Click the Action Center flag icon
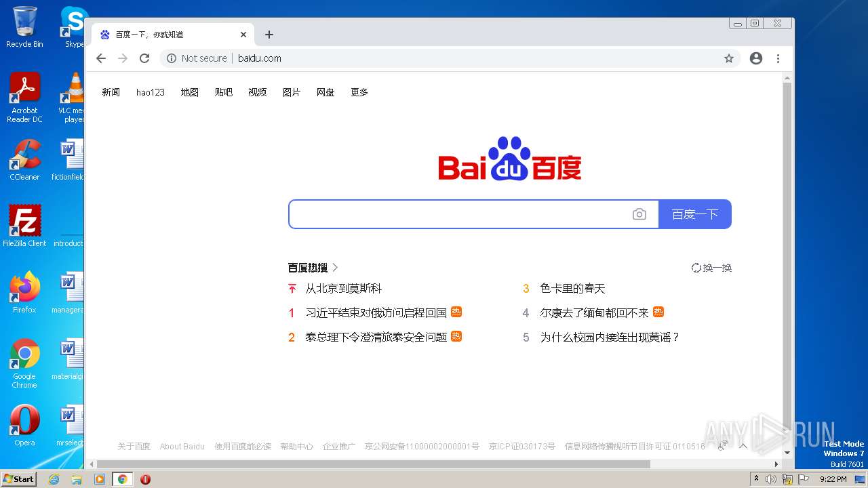Viewport: 868px width, 488px height. coord(804,479)
